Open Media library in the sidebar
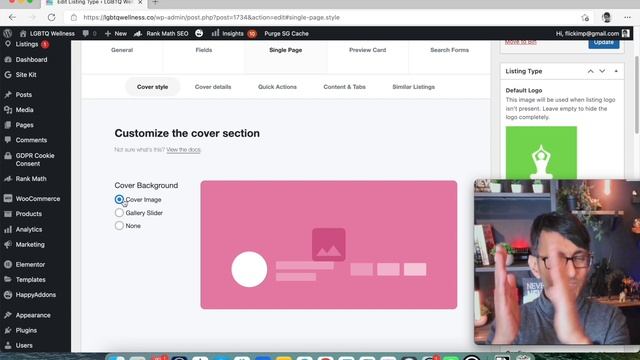This screenshot has height=360, width=640. point(24,110)
